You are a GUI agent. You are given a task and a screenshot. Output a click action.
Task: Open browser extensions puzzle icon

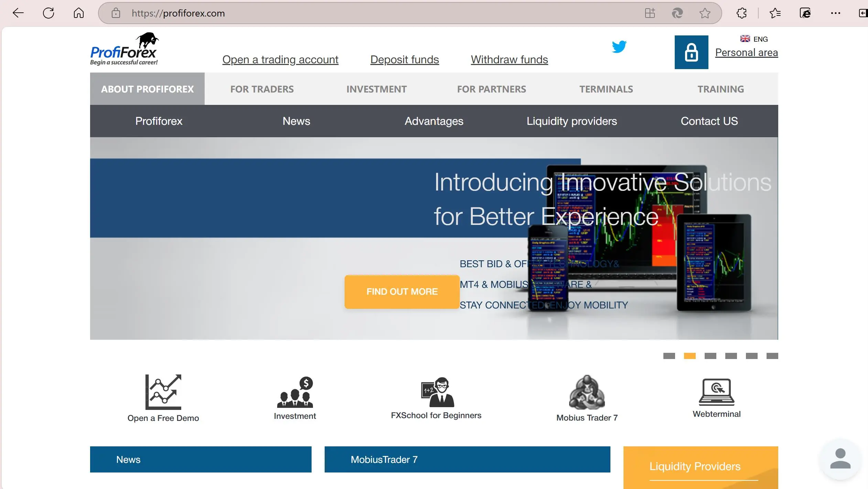742,13
